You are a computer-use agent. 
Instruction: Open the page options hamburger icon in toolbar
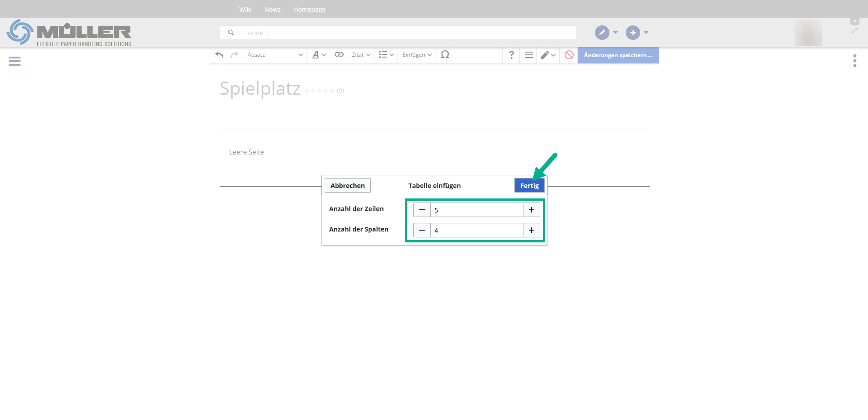point(528,55)
